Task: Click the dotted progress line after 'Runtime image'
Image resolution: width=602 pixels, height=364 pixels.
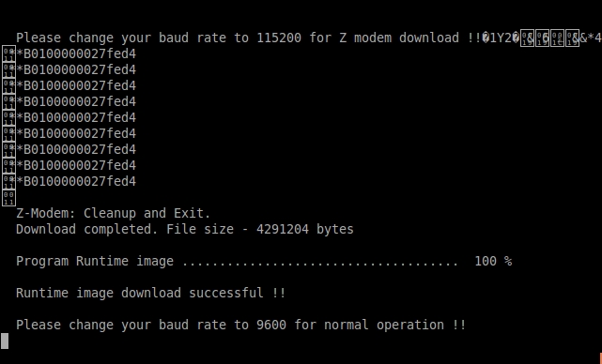Action: (x=320, y=264)
